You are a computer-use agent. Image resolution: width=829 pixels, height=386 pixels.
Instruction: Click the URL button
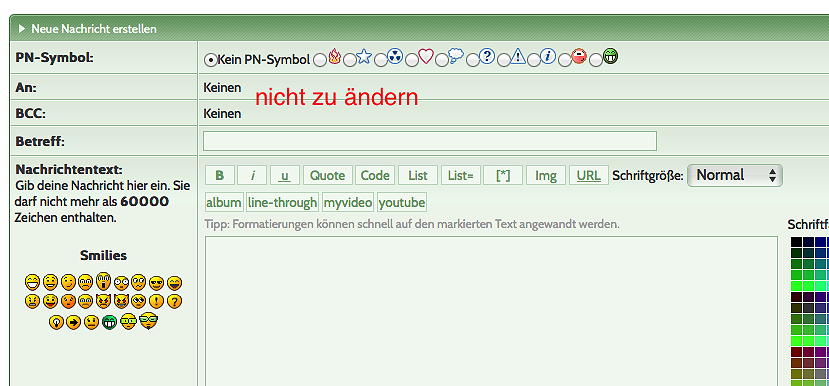588,175
